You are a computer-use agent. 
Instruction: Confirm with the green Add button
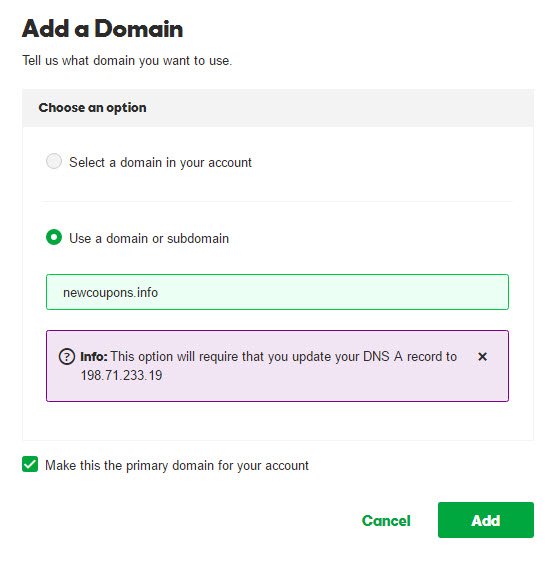pyautogui.click(x=486, y=520)
